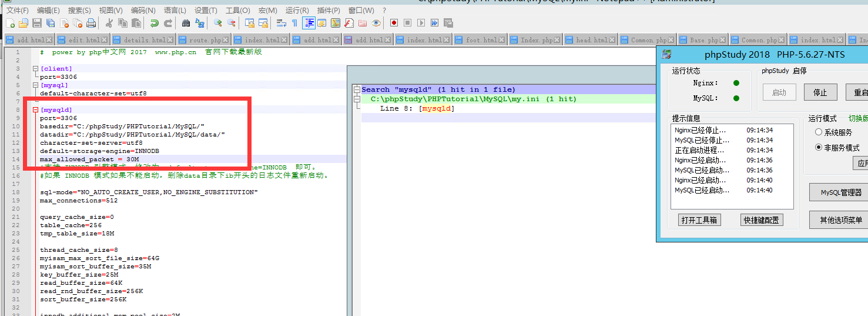Toggle word wrap toolbar icon
Image resolution: width=868 pixels, height=316 pixels.
click(x=281, y=23)
